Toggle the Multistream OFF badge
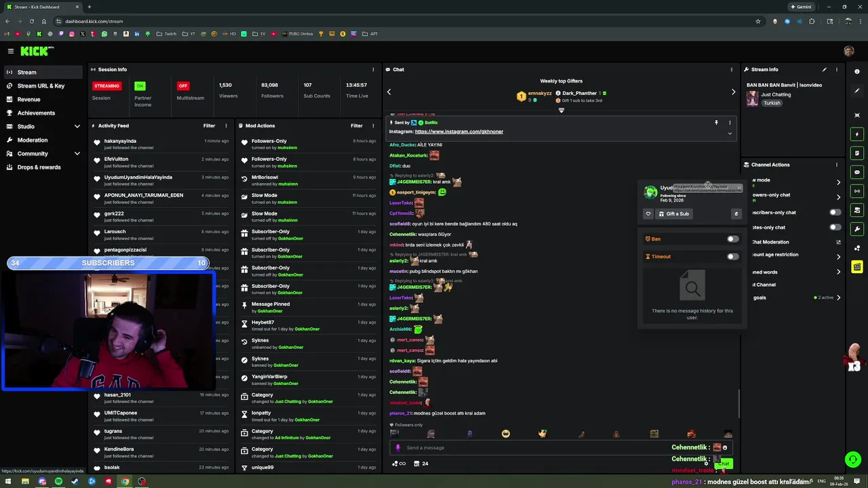This screenshot has height=488, width=868. pyautogui.click(x=182, y=86)
